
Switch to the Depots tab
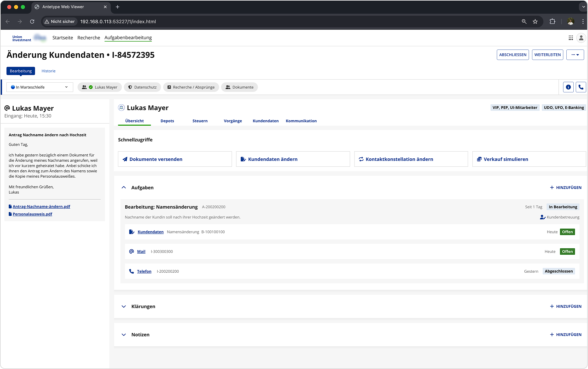167,121
